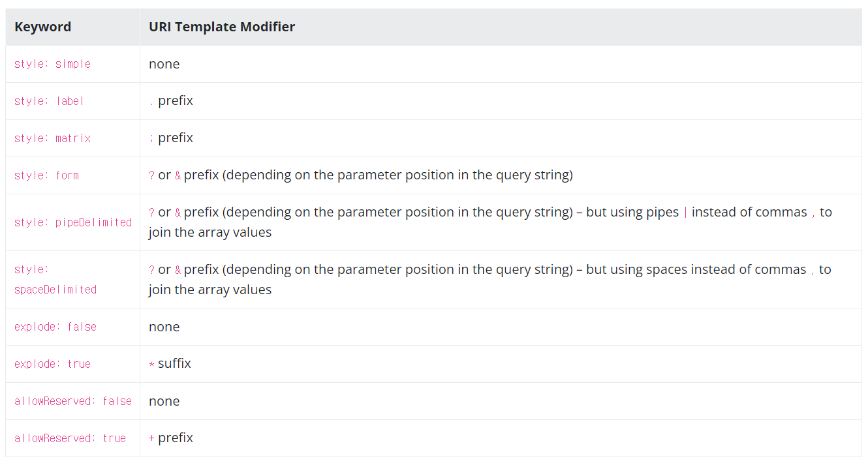Screen dimensions: 868x465
Task: Click the 'allowReserved: false' keyword
Action: click(x=73, y=401)
